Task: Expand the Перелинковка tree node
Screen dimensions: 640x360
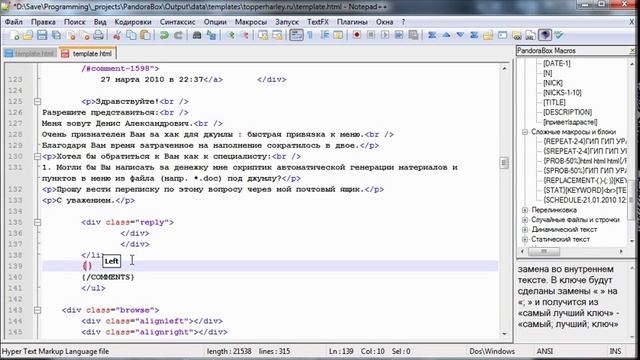Action: [525, 210]
